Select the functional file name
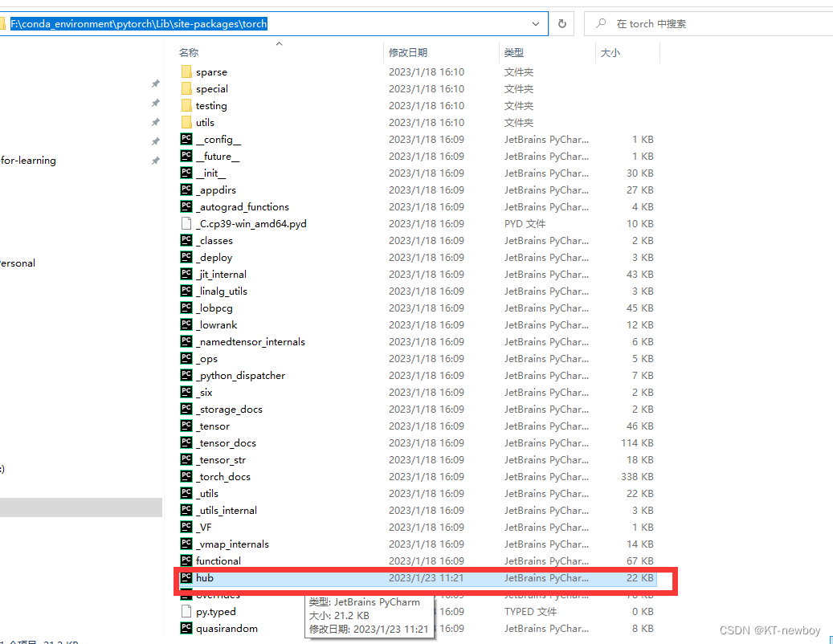 click(218, 561)
